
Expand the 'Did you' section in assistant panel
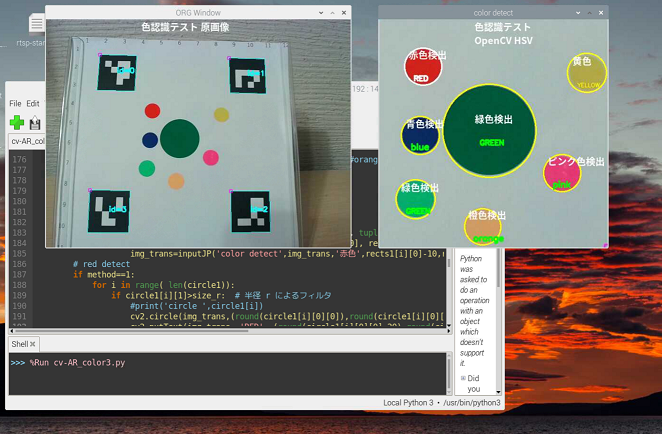coord(463,378)
